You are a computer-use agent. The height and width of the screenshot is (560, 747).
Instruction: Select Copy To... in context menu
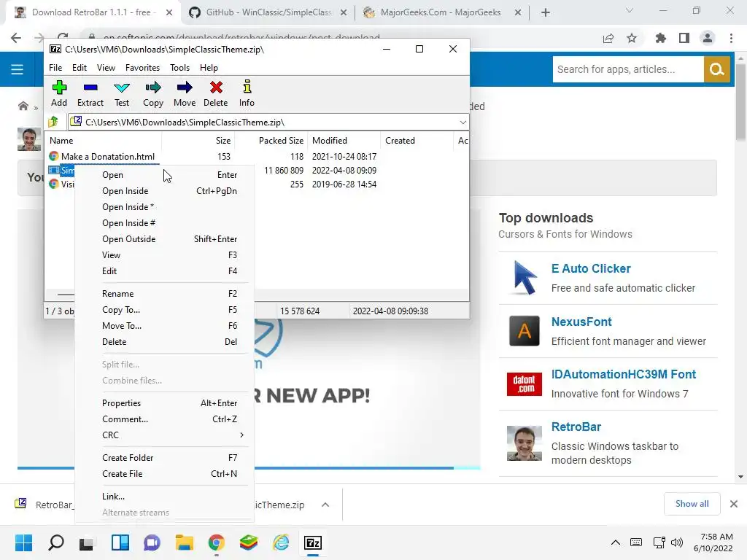(x=164, y=310)
